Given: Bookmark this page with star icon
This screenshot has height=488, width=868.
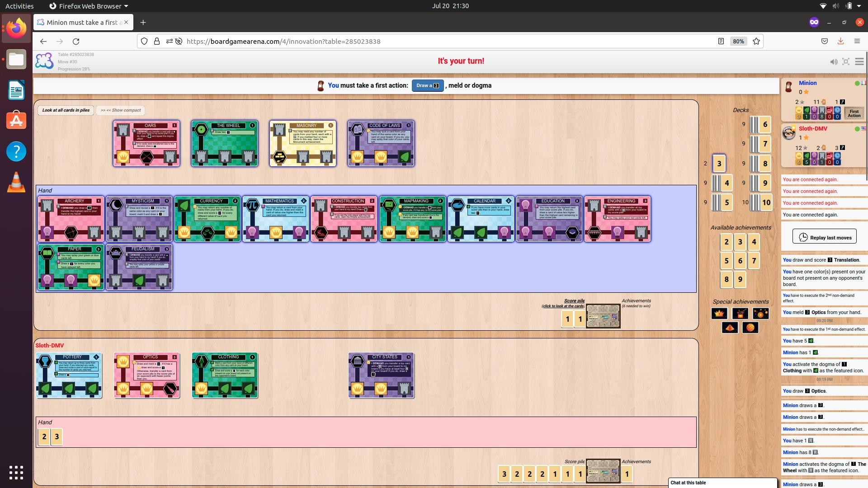Looking at the screenshot, I should coord(756,41).
